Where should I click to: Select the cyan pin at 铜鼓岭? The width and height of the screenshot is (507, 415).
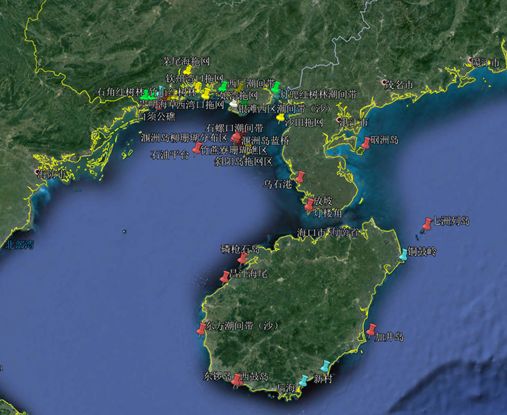coord(404,254)
